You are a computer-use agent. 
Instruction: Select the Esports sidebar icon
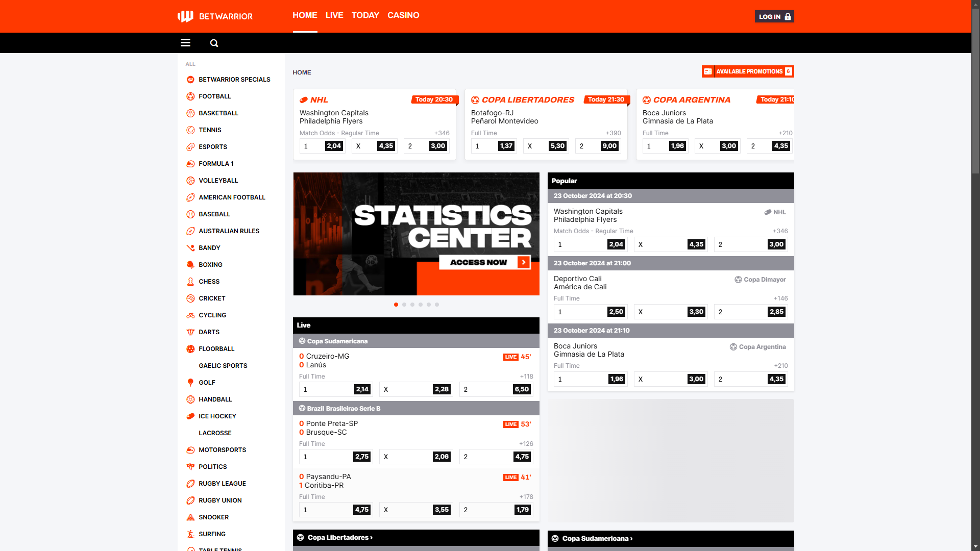[190, 147]
